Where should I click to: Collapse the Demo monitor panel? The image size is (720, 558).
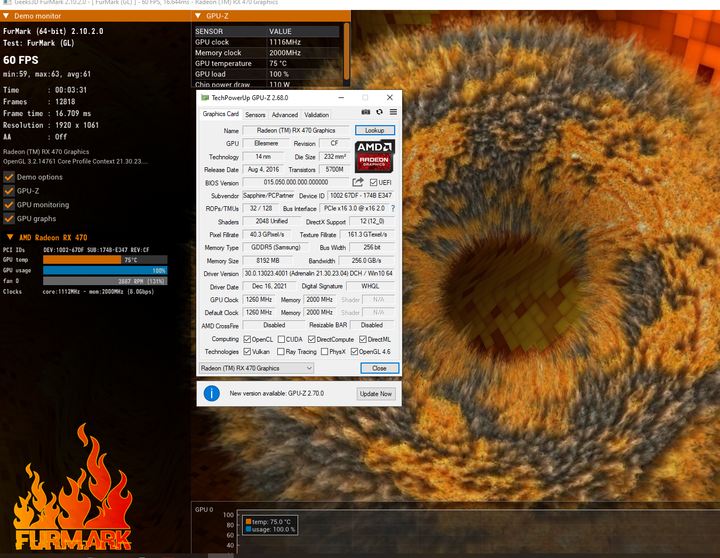[x=6, y=16]
